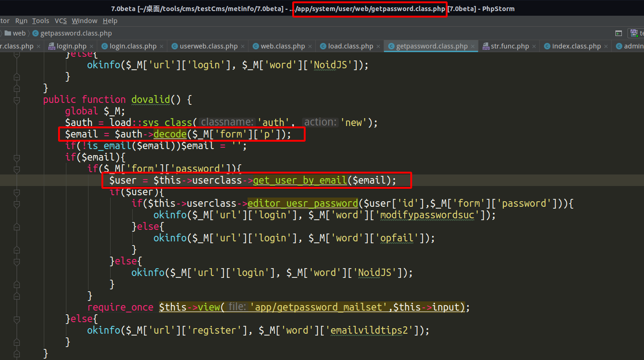
Task: Open the Window menu
Action: point(84,21)
